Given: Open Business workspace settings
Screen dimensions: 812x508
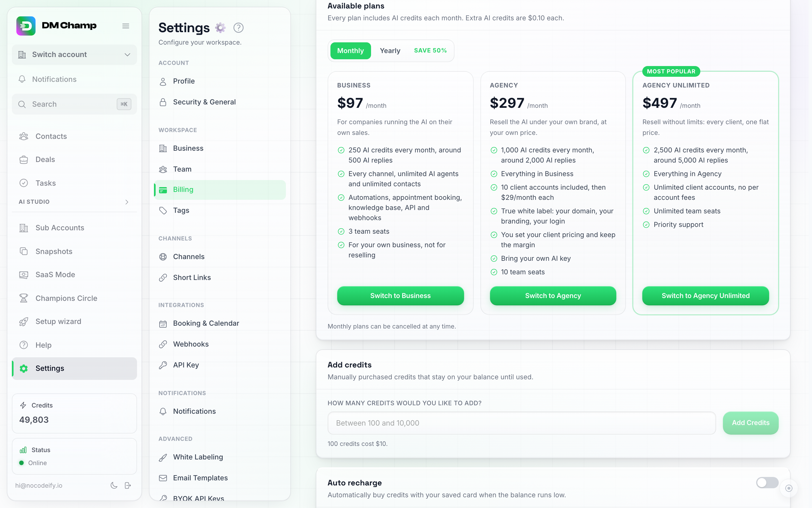Looking at the screenshot, I should click(x=220, y=148).
